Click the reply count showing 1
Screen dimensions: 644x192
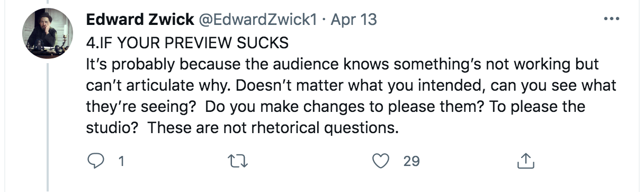121,161
